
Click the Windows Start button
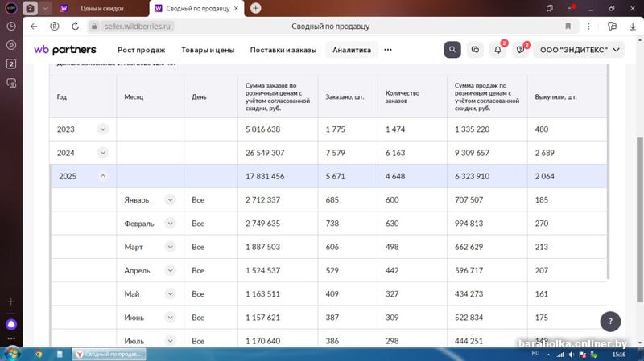(11, 354)
